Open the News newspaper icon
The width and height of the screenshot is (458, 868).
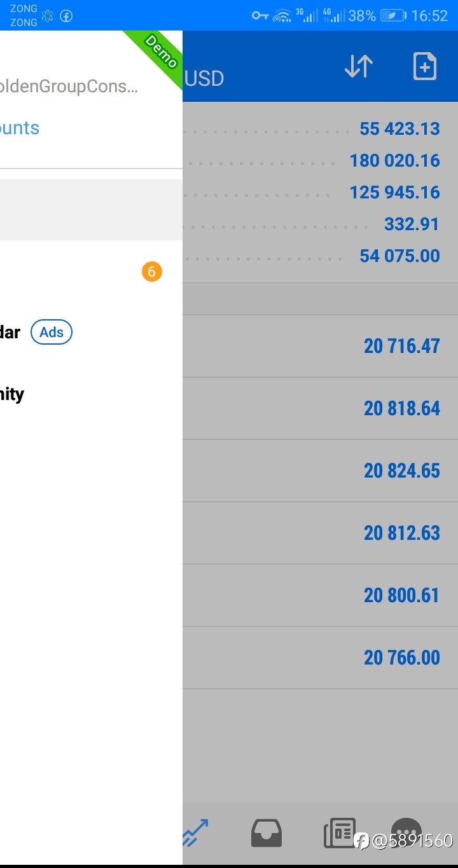click(340, 833)
